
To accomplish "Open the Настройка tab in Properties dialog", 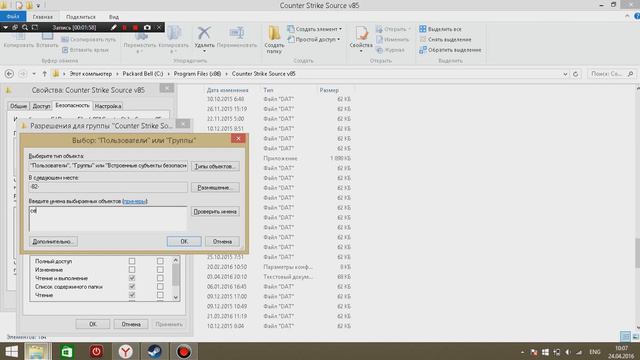I will pyautogui.click(x=108, y=106).
